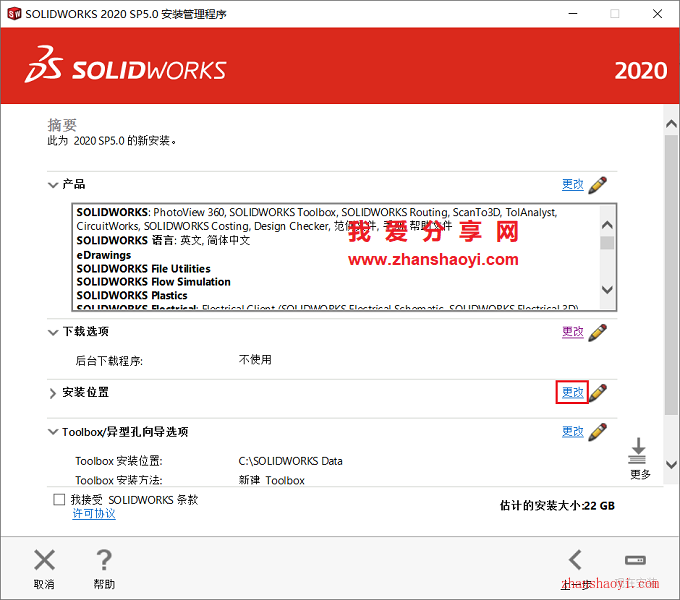Click the Toolbox 安装位置 label
This screenshot has height=600, width=680.
point(119,461)
